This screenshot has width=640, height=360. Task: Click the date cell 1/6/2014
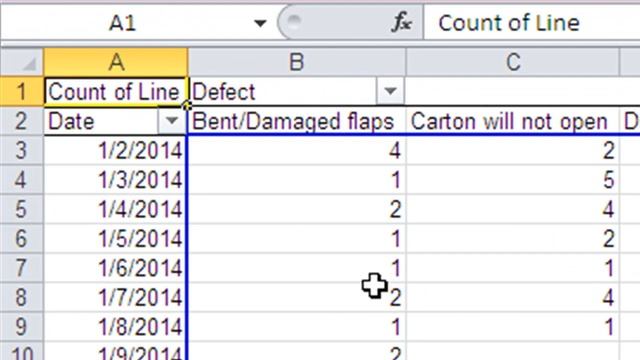coord(116,268)
